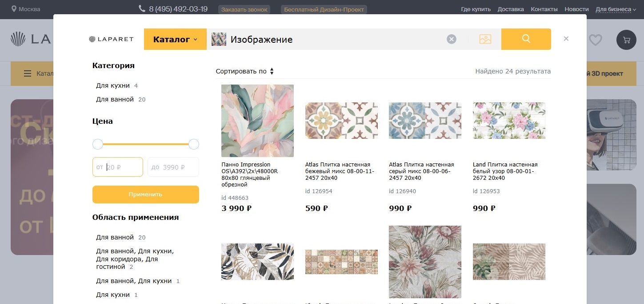Clear the search field with the X icon
The image size is (644, 304).
[x=452, y=39]
